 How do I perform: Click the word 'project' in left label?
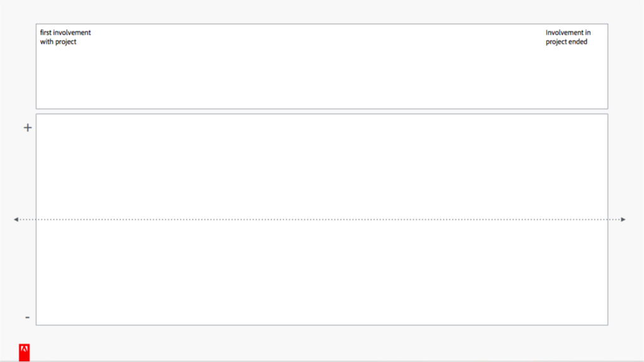point(66,42)
